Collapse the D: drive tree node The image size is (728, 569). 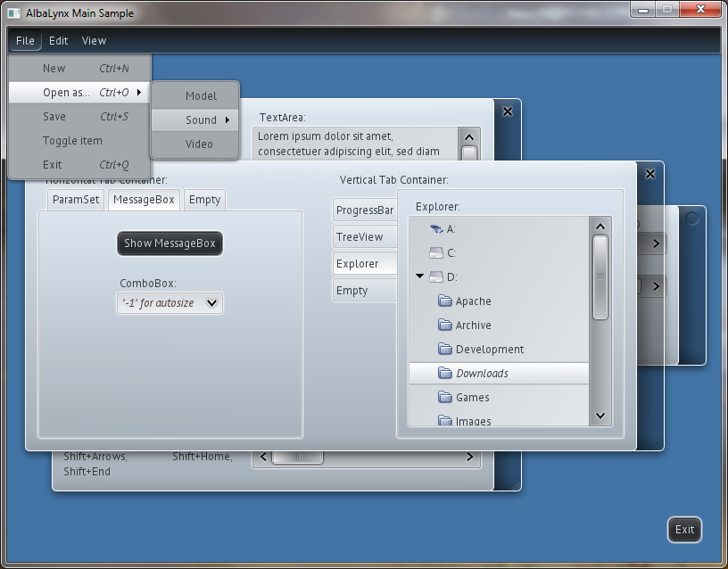click(419, 276)
